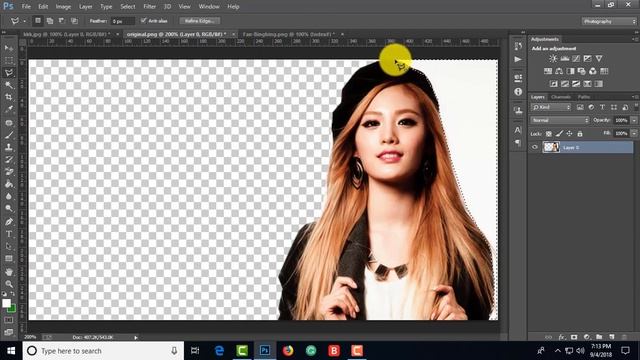The height and width of the screenshot is (360, 640).
Task: Open the Fill slider arrow
Action: click(634, 133)
